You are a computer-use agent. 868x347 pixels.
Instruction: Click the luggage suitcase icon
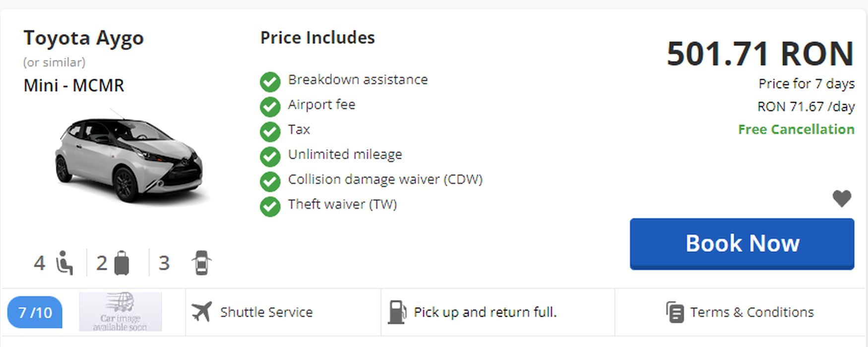tap(122, 263)
